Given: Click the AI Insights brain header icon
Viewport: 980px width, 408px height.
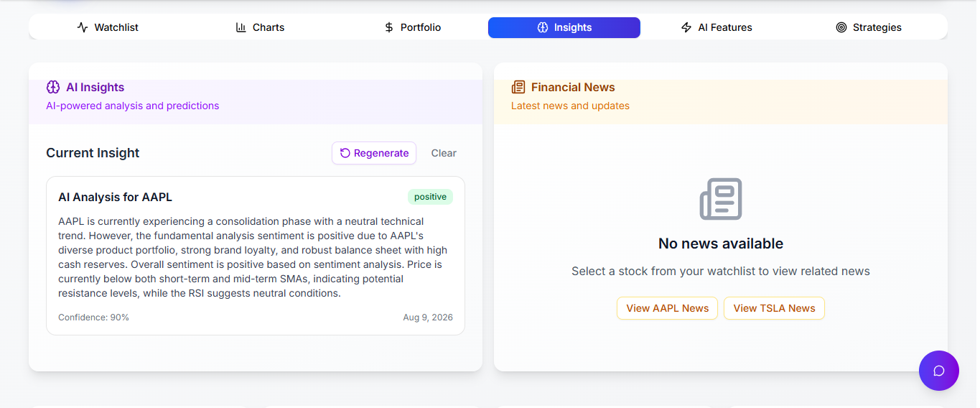Looking at the screenshot, I should pos(53,87).
